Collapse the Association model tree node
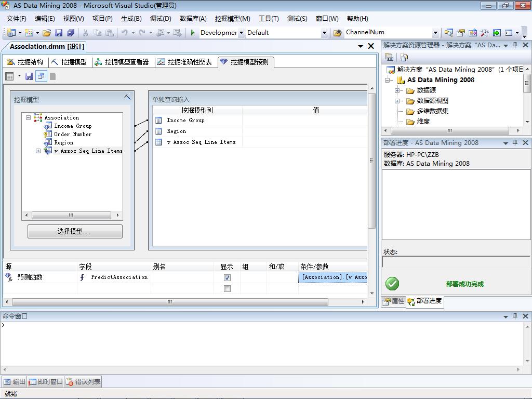The height and width of the screenshot is (399, 532). click(29, 118)
